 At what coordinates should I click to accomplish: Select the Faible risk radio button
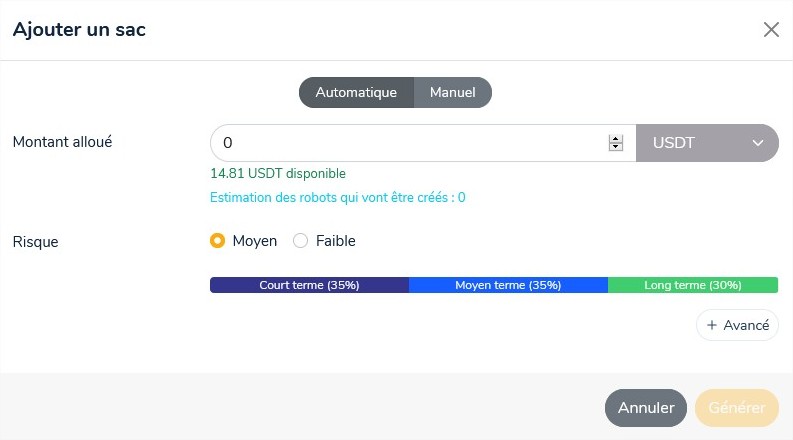click(x=300, y=241)
